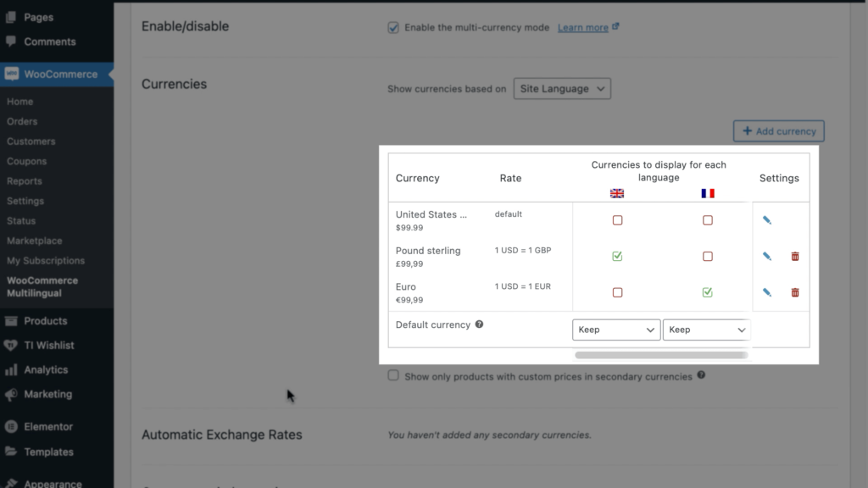This screenshot has width=868, height=488.
Task: Open the Coupons submenu item
Action: [x=26, y=162]
